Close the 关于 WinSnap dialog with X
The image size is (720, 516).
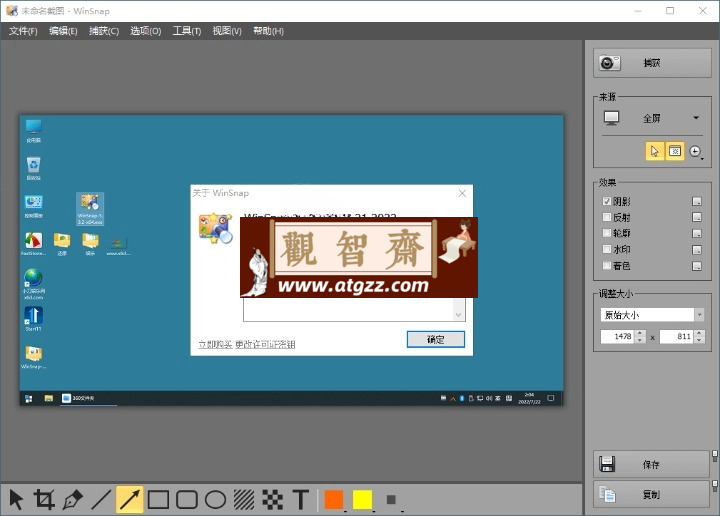pyautogui.click(x=462, y=193)
